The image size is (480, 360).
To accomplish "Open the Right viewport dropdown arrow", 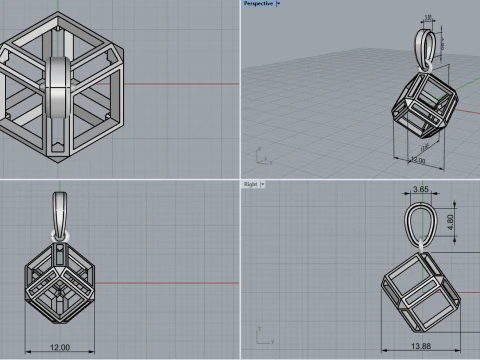I will click(x=263, y=184).
